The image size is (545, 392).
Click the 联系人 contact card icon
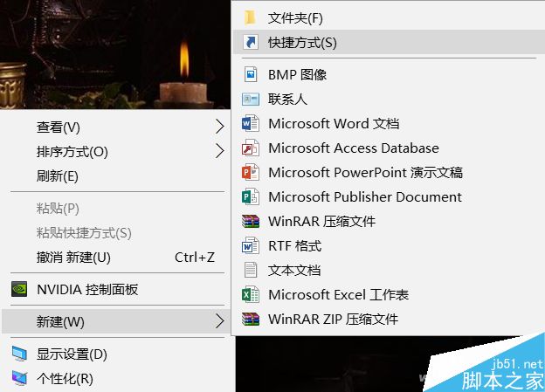pyautogui.click(x=251, y=99)
